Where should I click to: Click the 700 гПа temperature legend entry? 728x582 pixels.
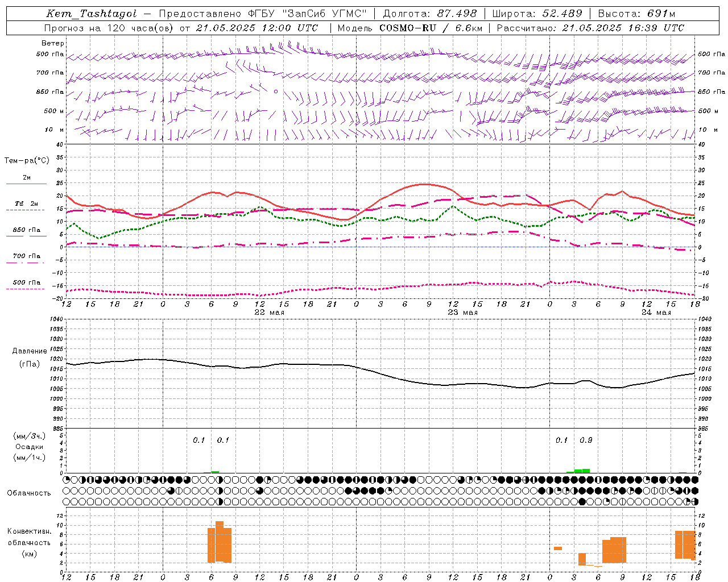(x=26, y=256)
